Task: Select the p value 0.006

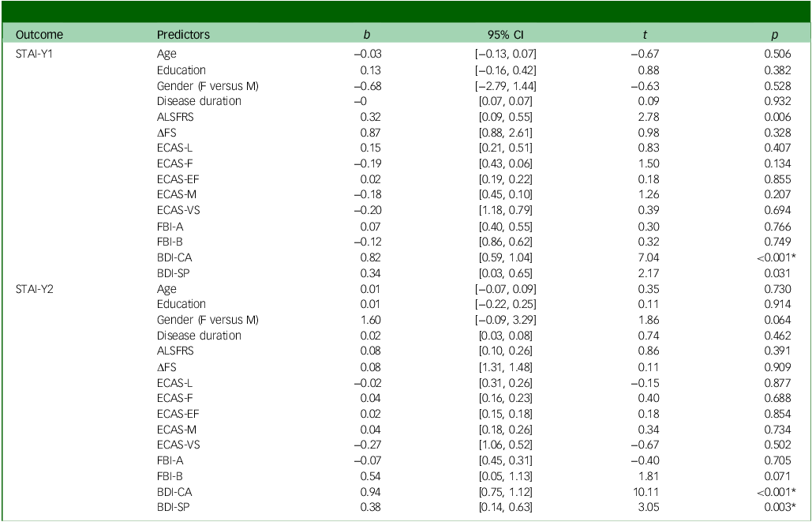Action: [778, 117]
